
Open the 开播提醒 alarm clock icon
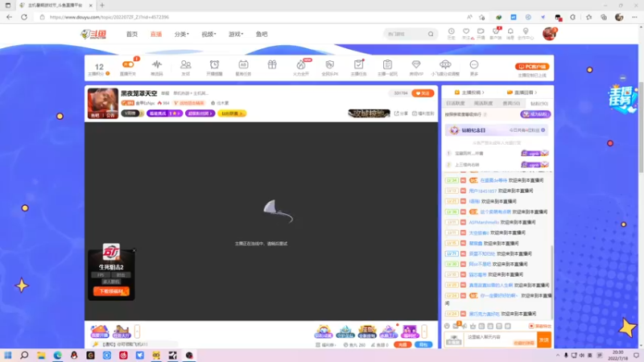point(214,64)
